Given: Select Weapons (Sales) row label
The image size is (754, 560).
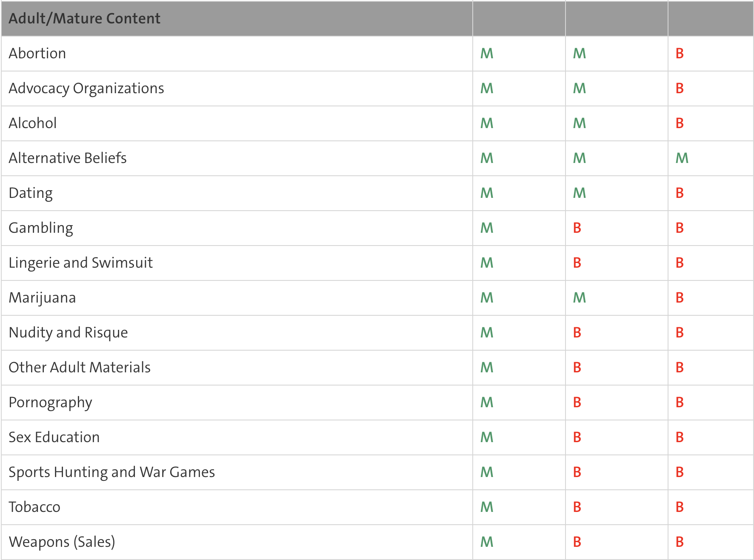Looking at the screenshot, I should [62, 542].
